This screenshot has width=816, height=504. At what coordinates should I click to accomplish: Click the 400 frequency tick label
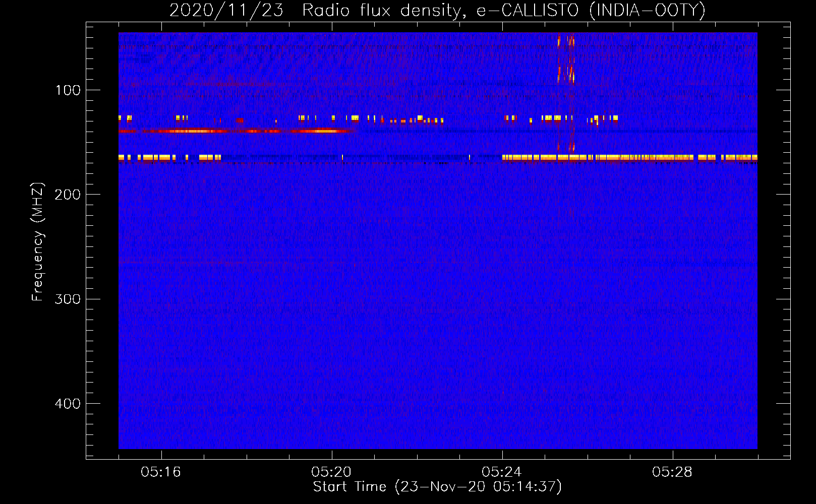[x=68, y=404]
